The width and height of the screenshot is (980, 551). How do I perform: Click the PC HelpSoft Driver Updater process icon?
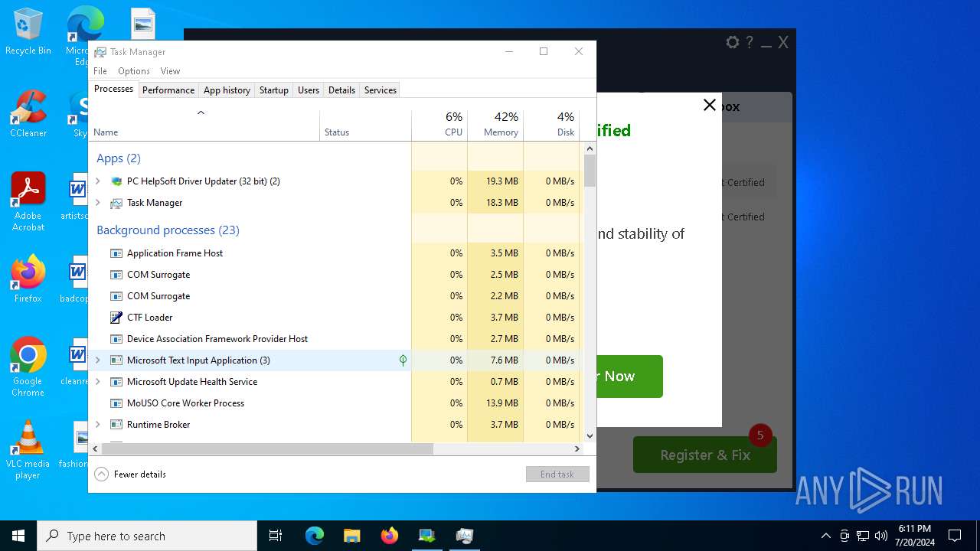tap(116, 181)
